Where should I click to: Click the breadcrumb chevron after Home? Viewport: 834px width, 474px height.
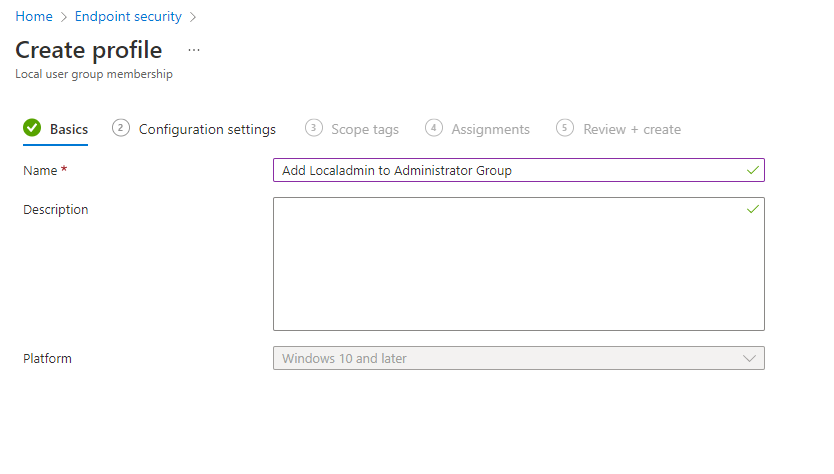[64, 17]
